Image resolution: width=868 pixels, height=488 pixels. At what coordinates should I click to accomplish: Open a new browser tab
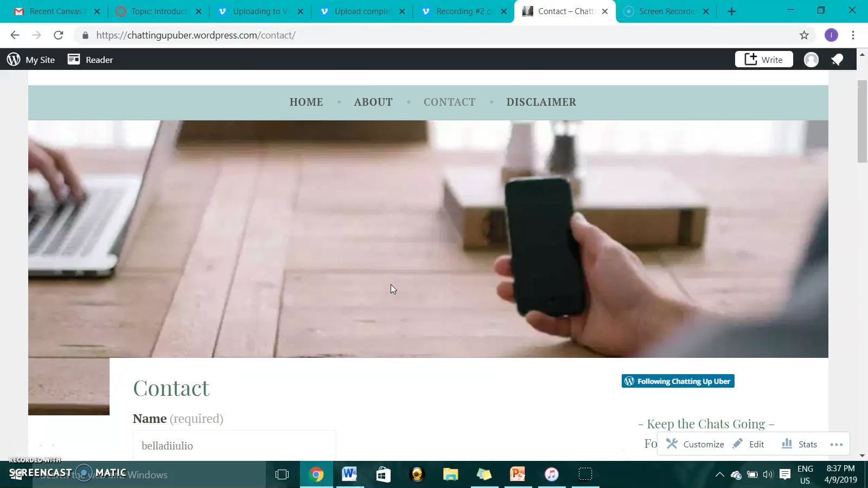[x=731, y=11]
